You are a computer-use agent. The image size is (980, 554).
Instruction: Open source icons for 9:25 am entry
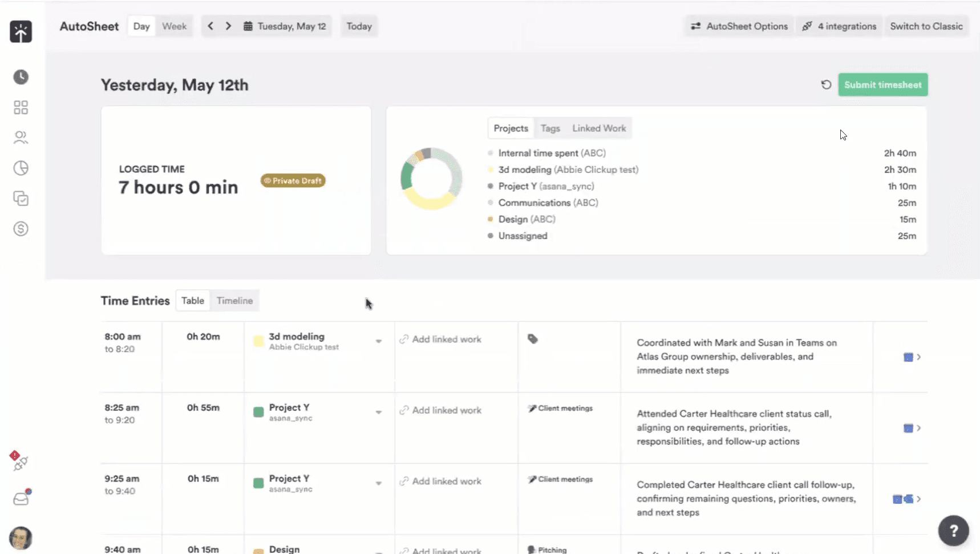[903, 499]
